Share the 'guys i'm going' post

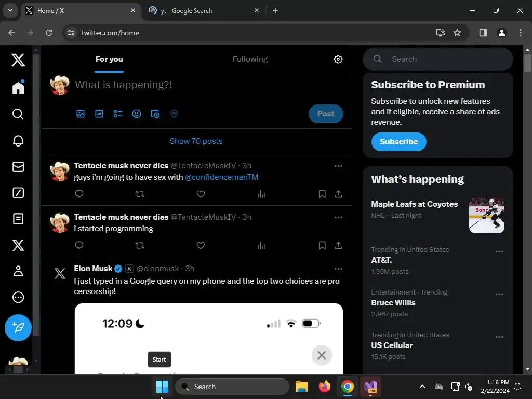[338, 194]
